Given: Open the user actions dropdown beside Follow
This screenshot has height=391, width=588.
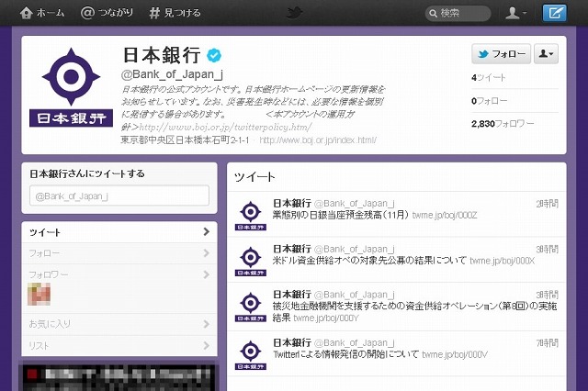Looking at the screenshot, I should tap(546, 54).
